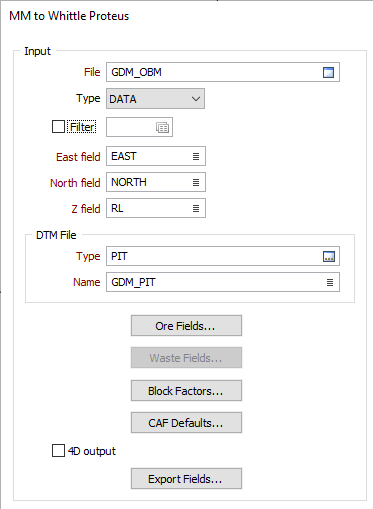Open the North field list icon
This screenshot has height=509, width=373.
point(196,182)
